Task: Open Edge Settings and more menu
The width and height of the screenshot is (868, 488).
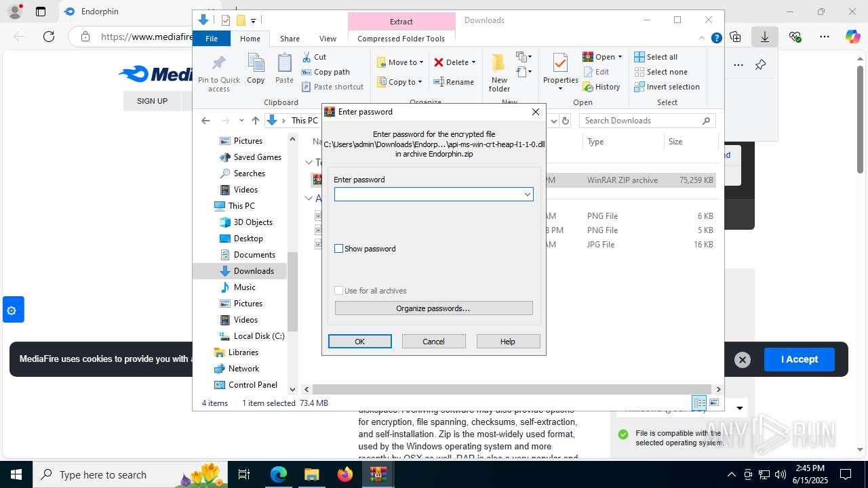Action: pyautogui.click(x=824, y=37)
